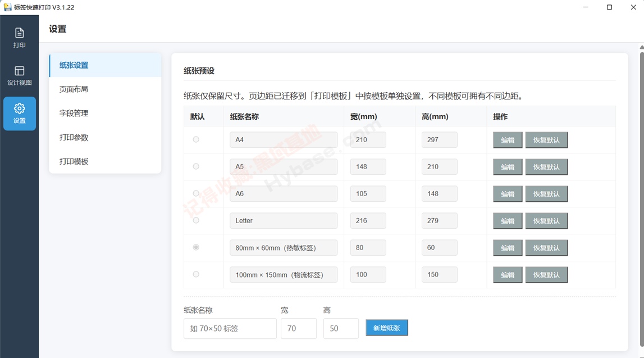Image resolution: width=644 pixels, height=358 pixels.
Task: Click A5 width field showing 148
Action: 368,166
